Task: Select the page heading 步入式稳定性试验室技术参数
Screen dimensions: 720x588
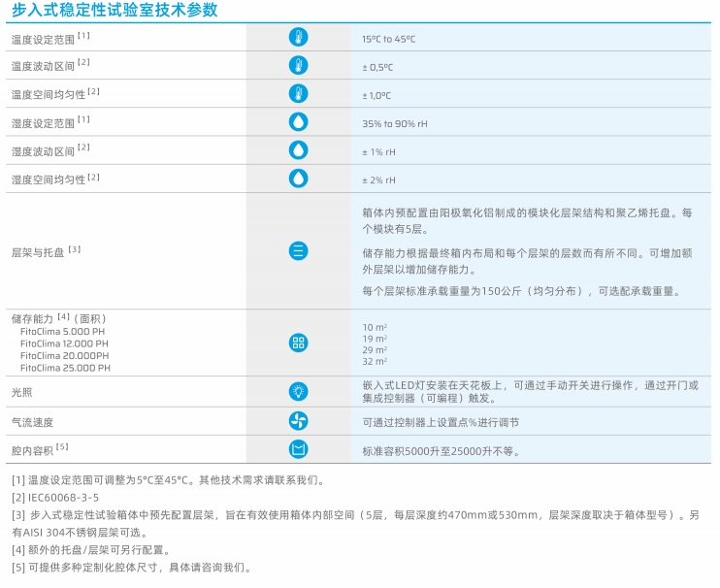Action: pos(115,11)
